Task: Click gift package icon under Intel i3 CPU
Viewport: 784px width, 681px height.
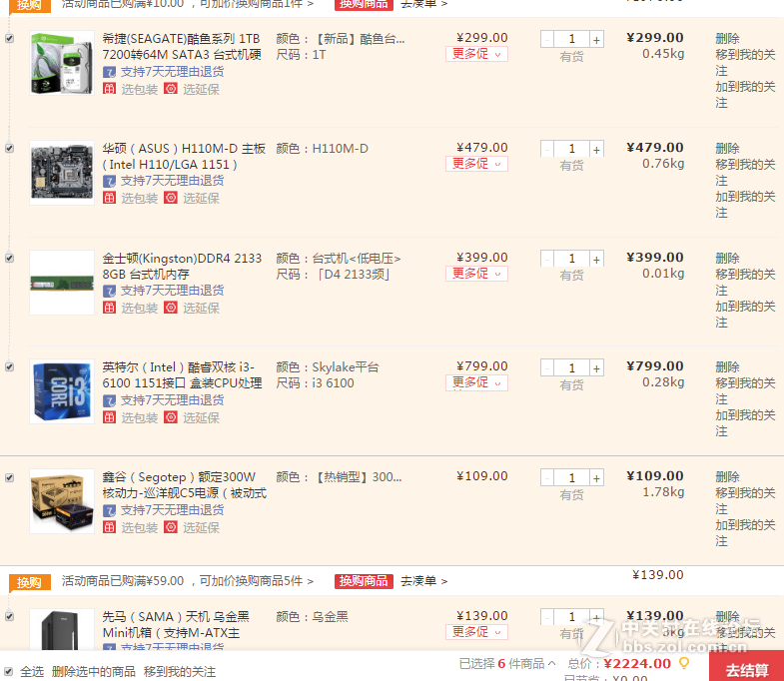Action: pyautogui.click(x=109, y=417)
